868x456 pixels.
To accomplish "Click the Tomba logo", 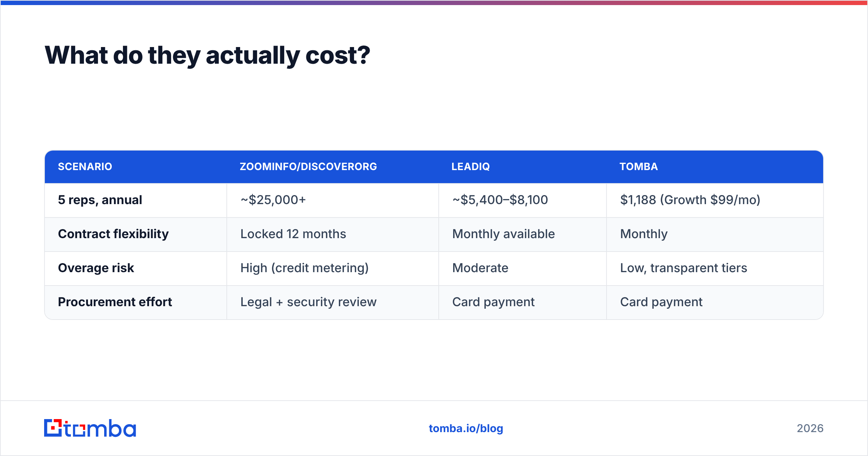I will (x=90, y=428).
